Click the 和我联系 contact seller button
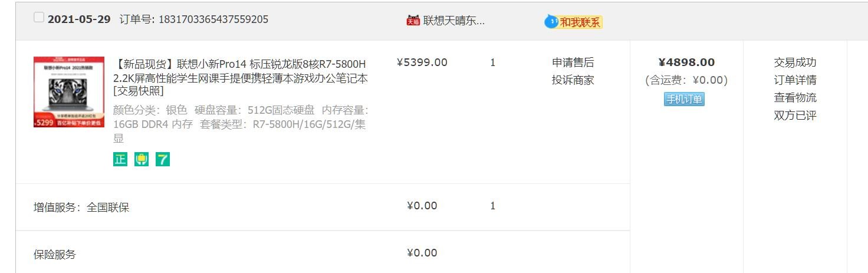868x273 pixels. coord(580,22)
